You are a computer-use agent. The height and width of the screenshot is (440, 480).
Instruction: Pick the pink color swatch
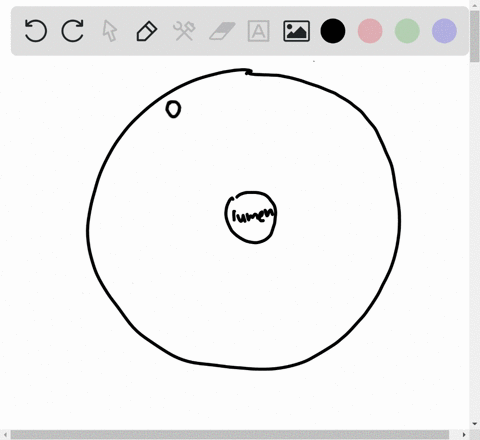click(370, 31)
